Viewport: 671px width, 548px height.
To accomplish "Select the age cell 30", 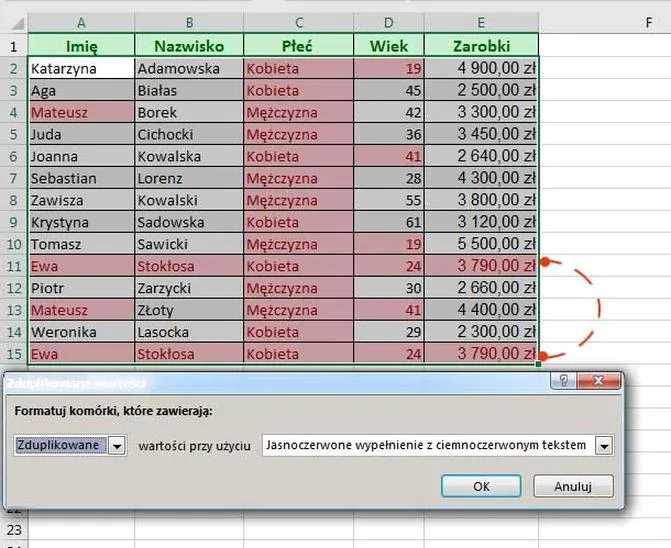I will (x=389, y=288).
